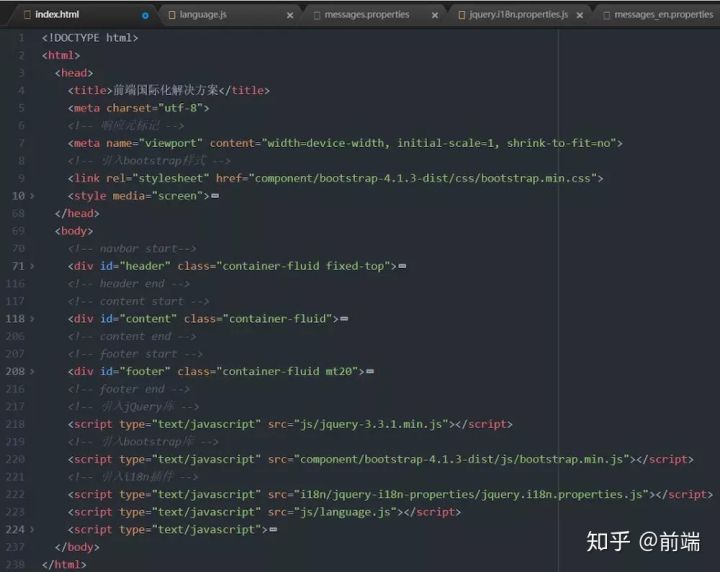Click fold marker after header div tag
Screen dimensions: 720x572
(402, 266)
